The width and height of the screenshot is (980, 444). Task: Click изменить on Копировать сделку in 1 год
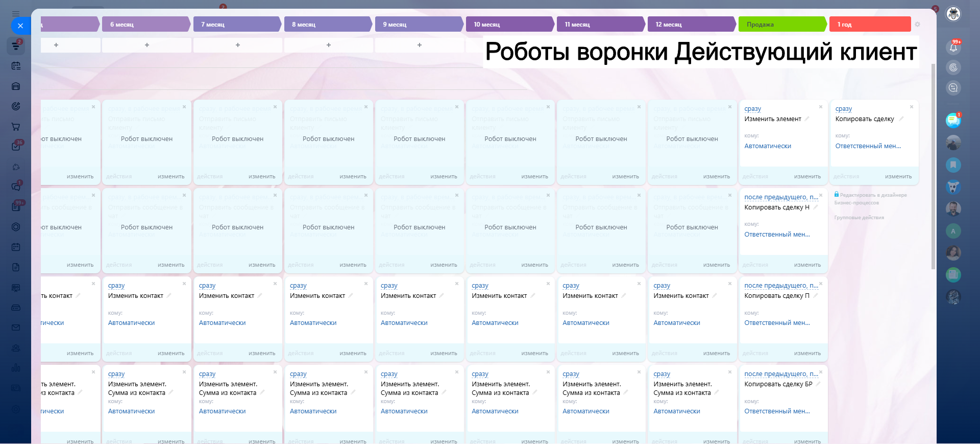click(x=898, y=177)
